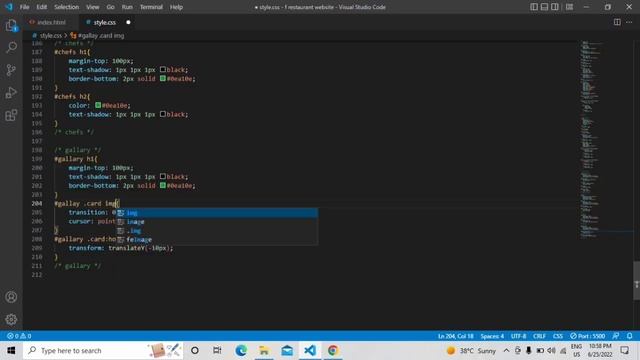This screenshot has width=640, height=360.
Task: Open the customize layout icon
Action: click(x=569, y=7)
